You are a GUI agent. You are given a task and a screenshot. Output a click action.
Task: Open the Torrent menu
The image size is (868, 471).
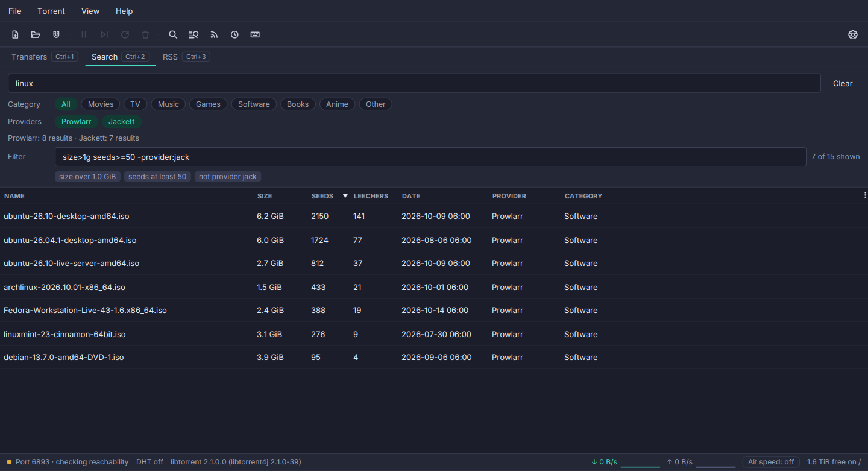pos(51,11)
